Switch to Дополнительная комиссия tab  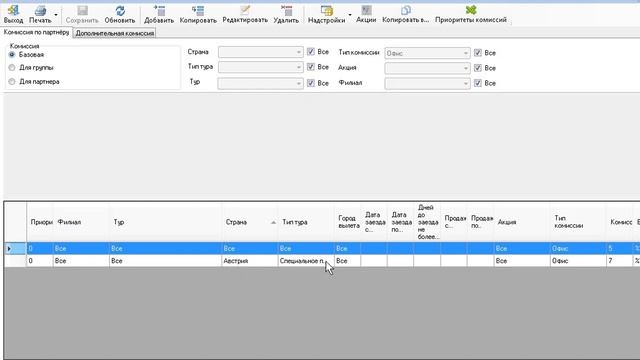[x=115, y=33]
